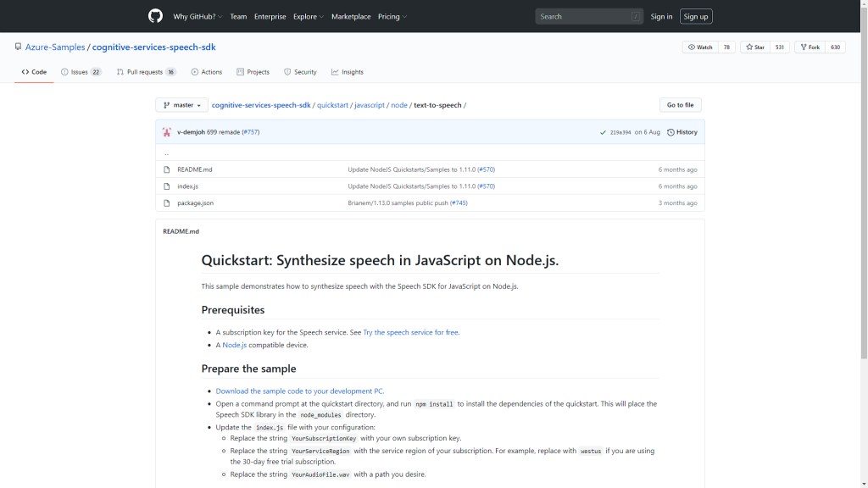Viewport: 868px width, 488px height.
Task: Click the watchers count 78
Action: click(726, 47)
